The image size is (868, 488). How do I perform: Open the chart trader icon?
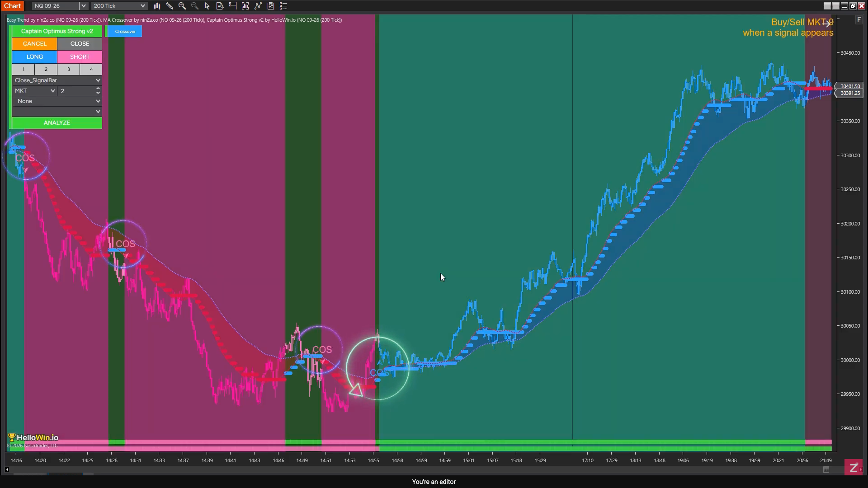click(x=233, y=6)
